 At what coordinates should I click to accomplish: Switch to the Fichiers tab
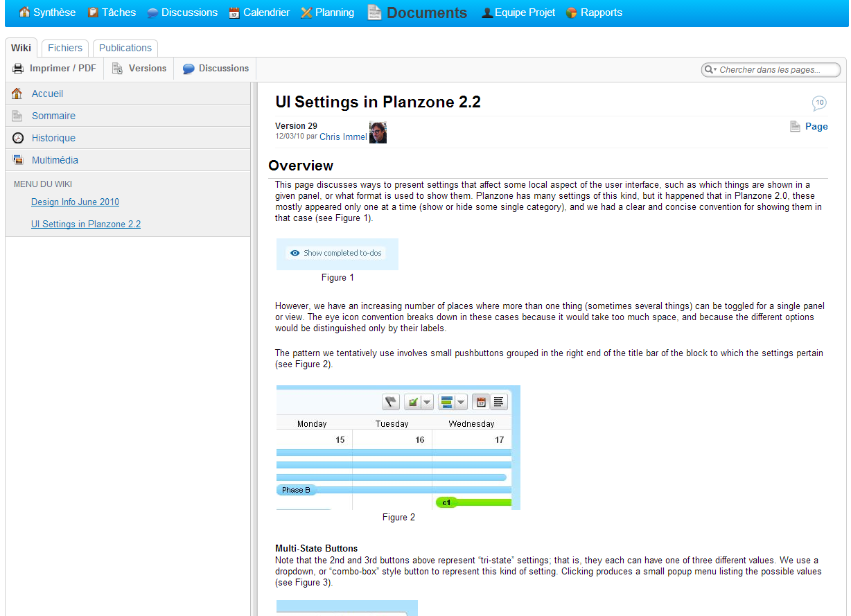pos(65,48)
